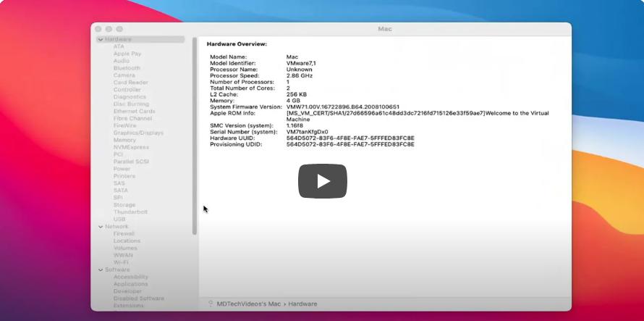Open the Volumes entry
The height and width of the screenshot is (321, 644).
click(125, 248)
